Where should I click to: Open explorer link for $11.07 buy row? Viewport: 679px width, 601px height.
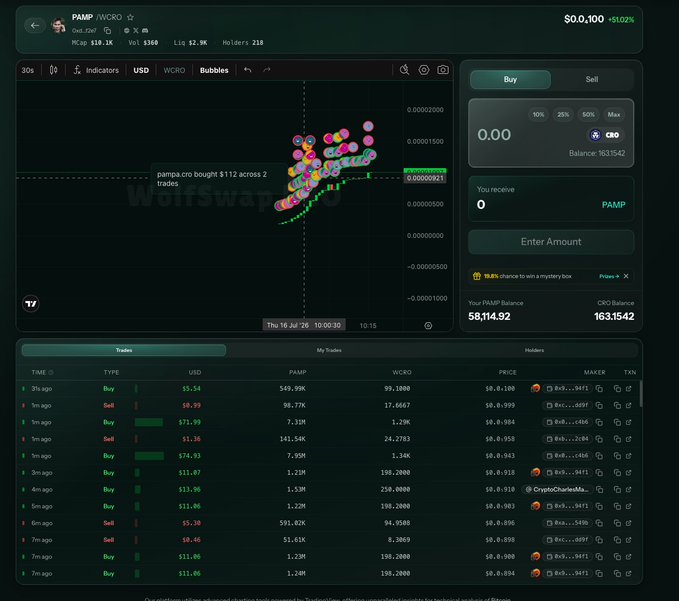click(x=628, y=473)
